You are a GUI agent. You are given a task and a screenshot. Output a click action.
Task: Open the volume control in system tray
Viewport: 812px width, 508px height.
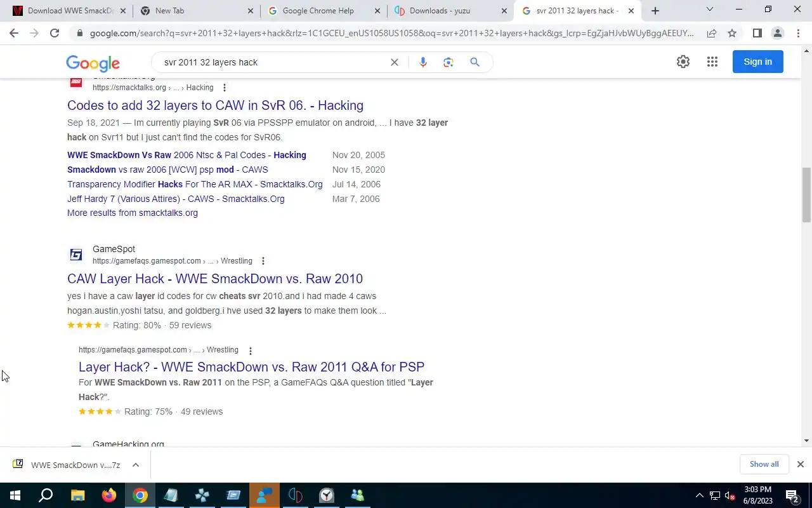[730, 495]
